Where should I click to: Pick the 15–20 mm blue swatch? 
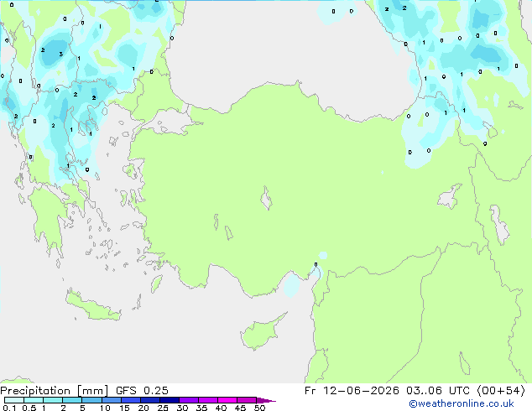(131, 400)
